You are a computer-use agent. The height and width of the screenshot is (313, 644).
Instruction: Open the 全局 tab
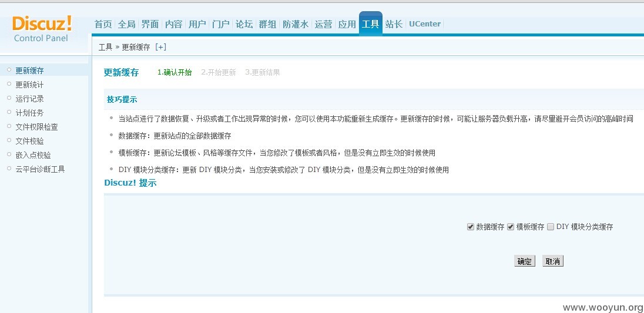coord(126,24)
